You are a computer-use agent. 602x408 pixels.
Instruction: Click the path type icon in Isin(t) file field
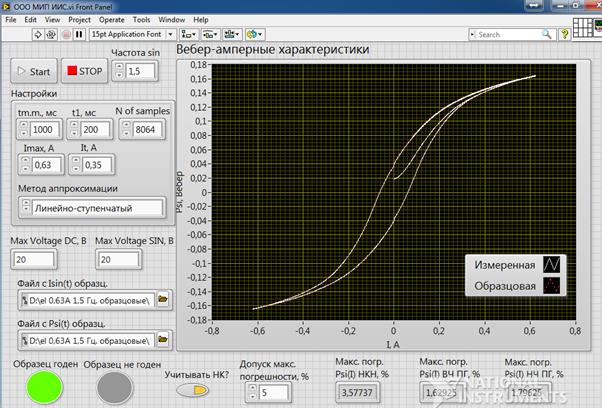click(25, 300)
